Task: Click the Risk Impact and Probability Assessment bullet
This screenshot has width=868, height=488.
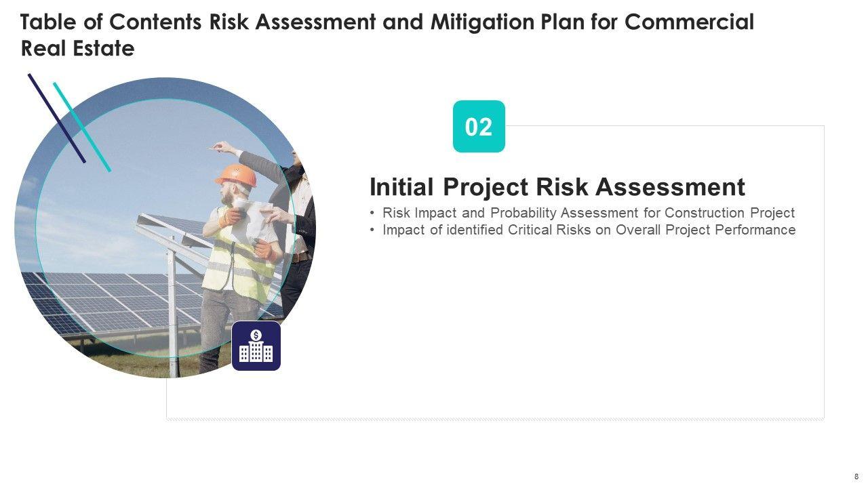Action: 588,213
